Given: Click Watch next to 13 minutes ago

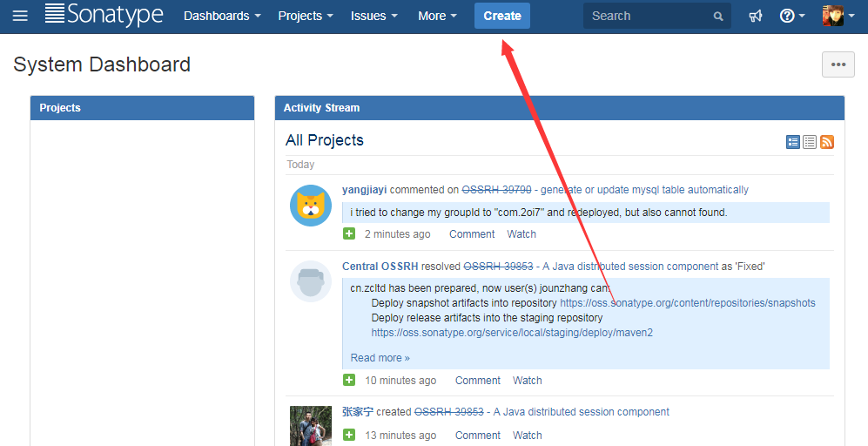Looking at the screenshot, I should (x=527, y=436).
